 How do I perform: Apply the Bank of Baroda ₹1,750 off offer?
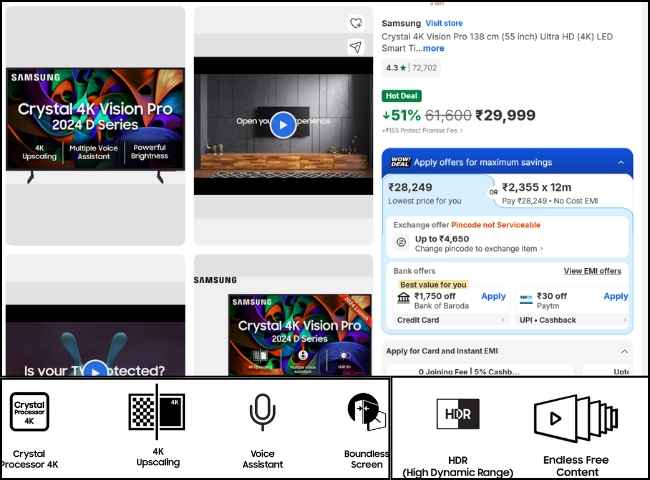tap(493, 296)
